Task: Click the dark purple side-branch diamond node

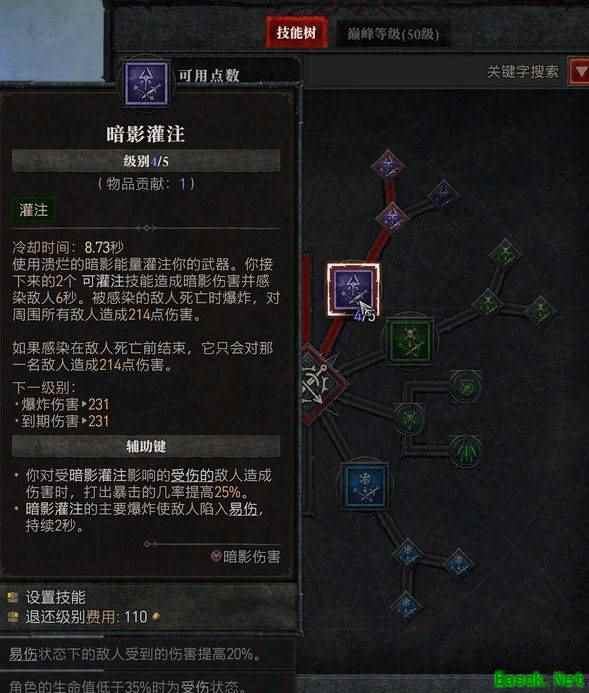Action: [443, 193]
